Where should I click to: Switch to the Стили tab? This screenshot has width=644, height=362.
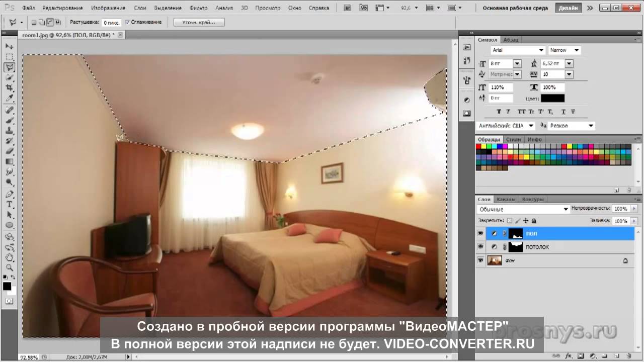(513, 139)
